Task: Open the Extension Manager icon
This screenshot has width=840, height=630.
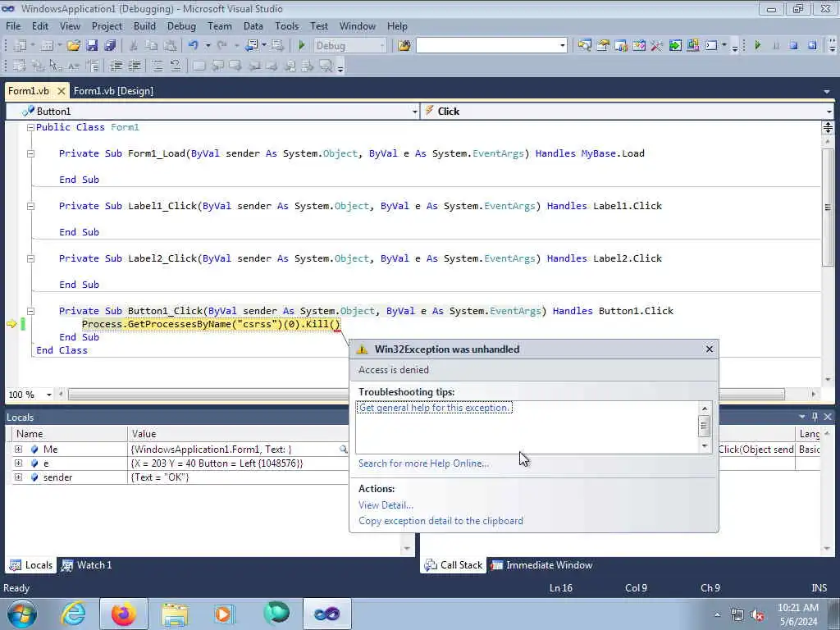Action: (692, 46)
